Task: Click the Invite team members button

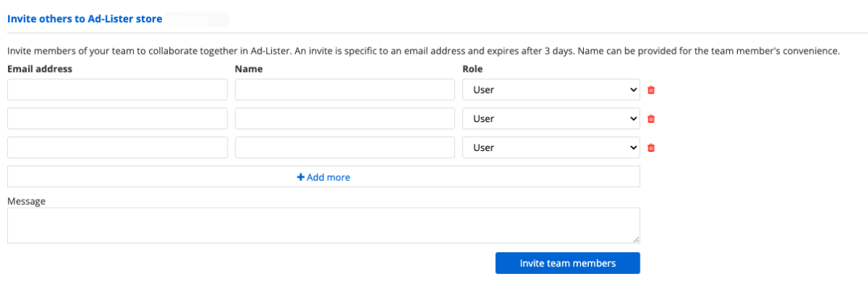Action: (x=568, y=263)
